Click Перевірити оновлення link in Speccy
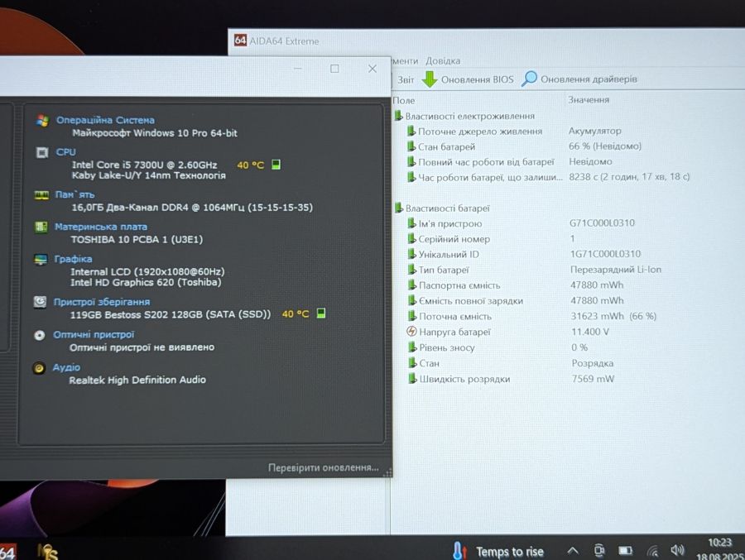Viewport: 745px width, 560px height. (324, 468)
